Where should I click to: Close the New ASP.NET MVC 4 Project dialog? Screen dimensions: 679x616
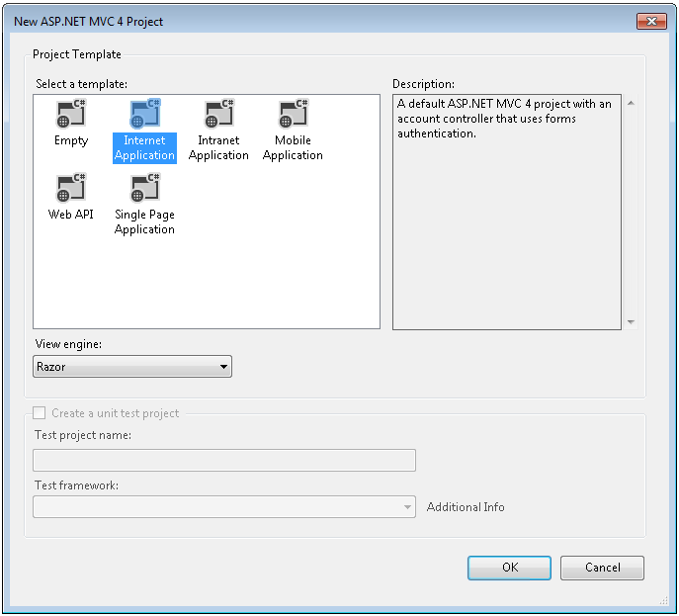651,21
